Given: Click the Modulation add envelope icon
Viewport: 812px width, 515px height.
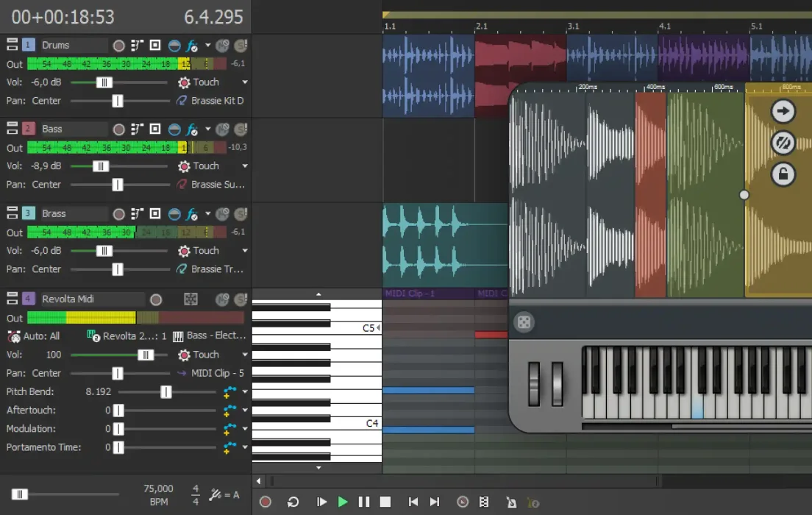Looking at the screenshot, I should [x=229, y=429].
